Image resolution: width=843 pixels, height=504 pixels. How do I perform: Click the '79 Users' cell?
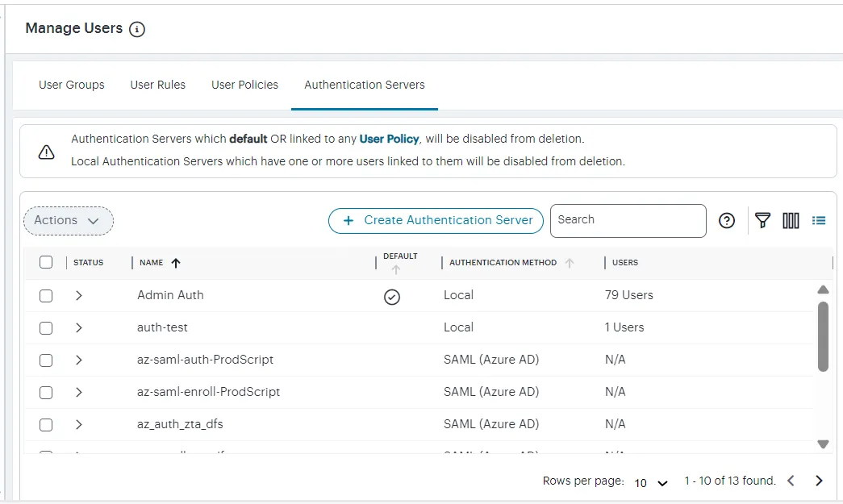coord(629,295)
